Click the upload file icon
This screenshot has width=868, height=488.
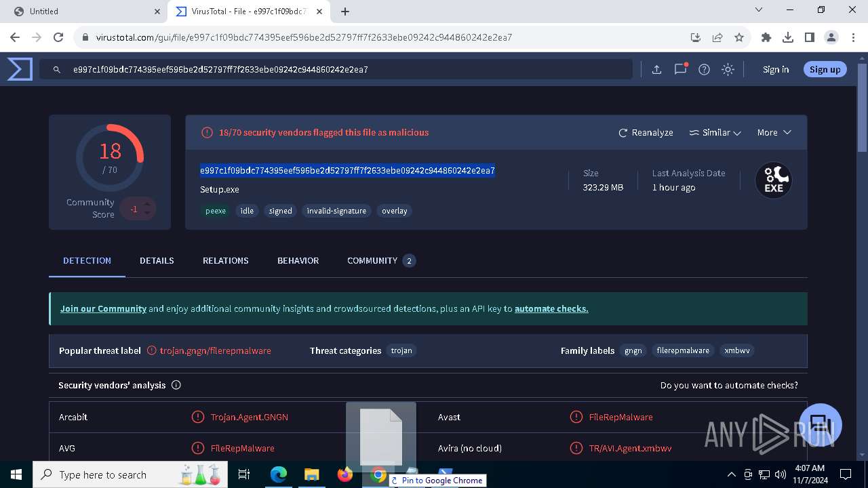(x=656, y=69)
